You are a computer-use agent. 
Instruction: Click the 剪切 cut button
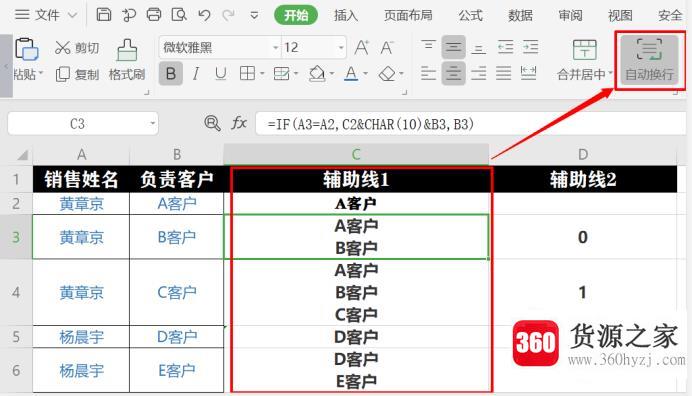77,48
